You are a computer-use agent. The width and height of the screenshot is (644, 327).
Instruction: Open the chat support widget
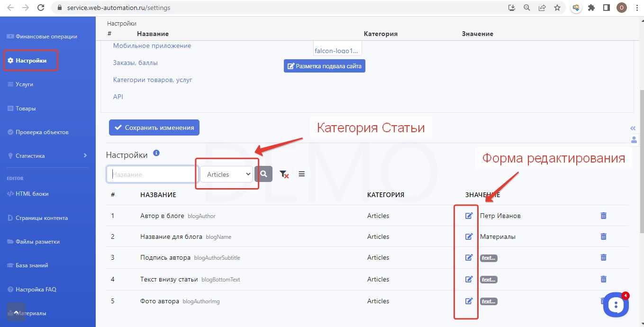point(616,305)
